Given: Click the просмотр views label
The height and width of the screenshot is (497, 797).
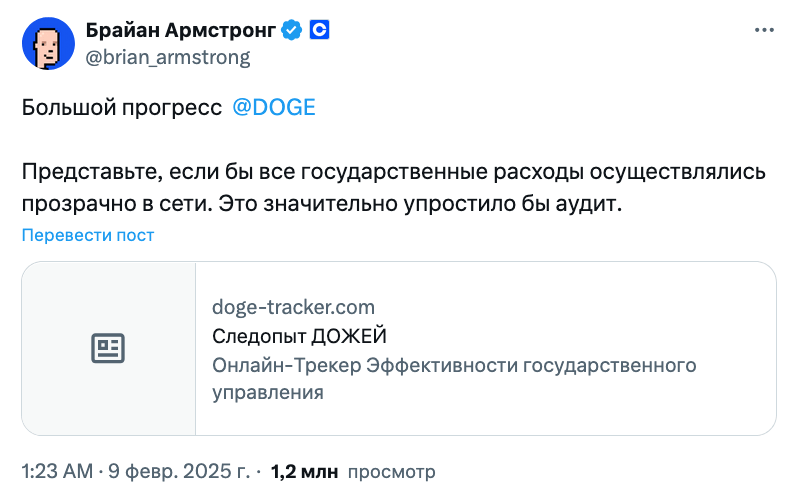Looking at the screenshot, I should (391, 470).
